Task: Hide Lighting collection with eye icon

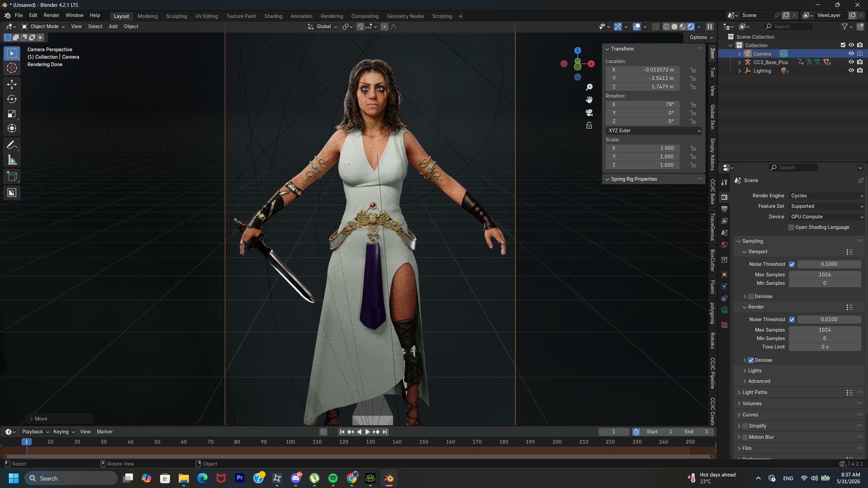Action: click(851, 71)
